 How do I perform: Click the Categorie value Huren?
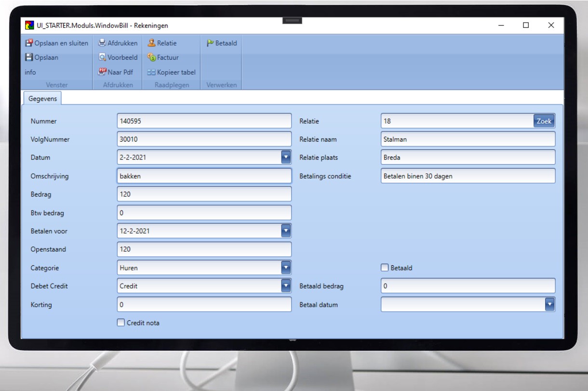(x=129, y=268)
